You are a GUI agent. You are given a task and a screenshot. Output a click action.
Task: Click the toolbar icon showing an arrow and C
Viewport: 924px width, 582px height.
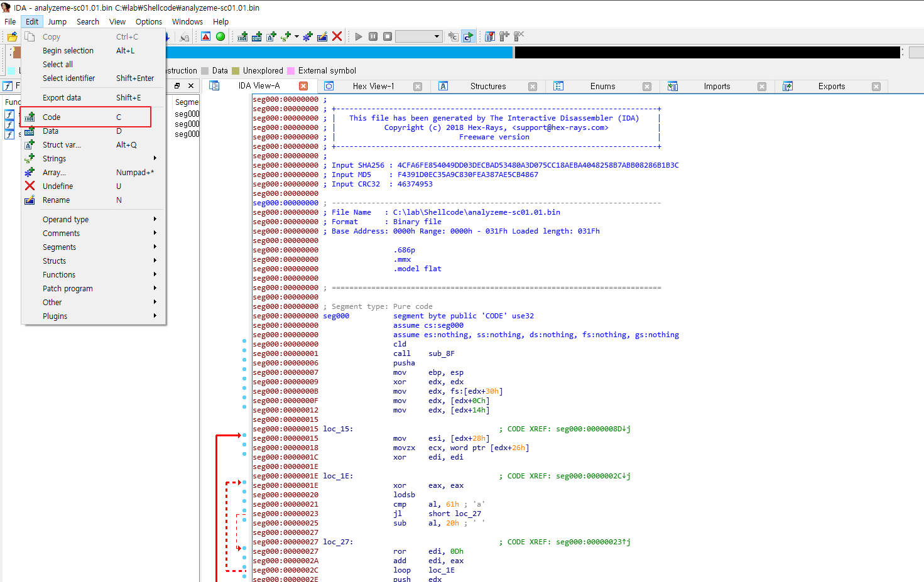point(454,36)
